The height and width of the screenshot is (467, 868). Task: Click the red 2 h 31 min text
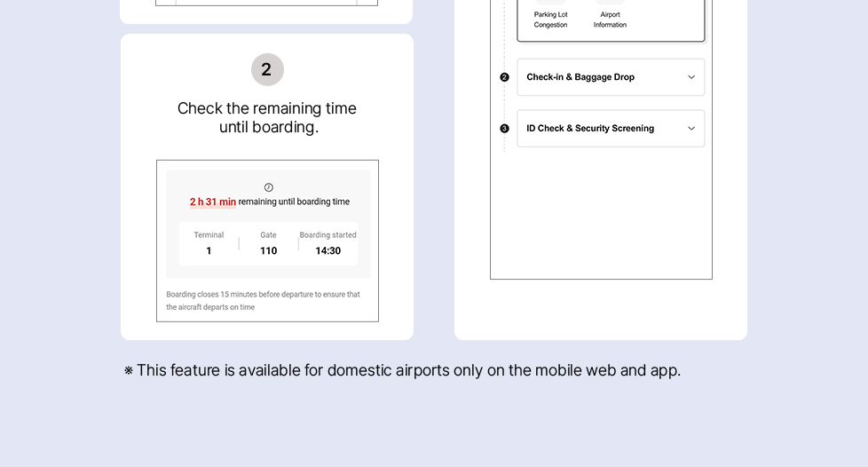pyautogui.click(x=213, y=202)
